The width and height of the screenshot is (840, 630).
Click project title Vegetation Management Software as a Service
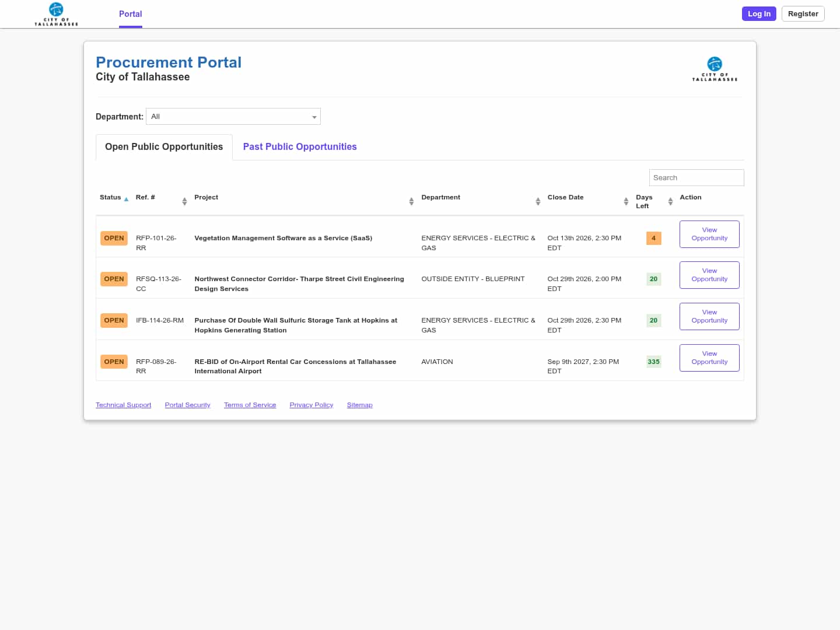283,238
